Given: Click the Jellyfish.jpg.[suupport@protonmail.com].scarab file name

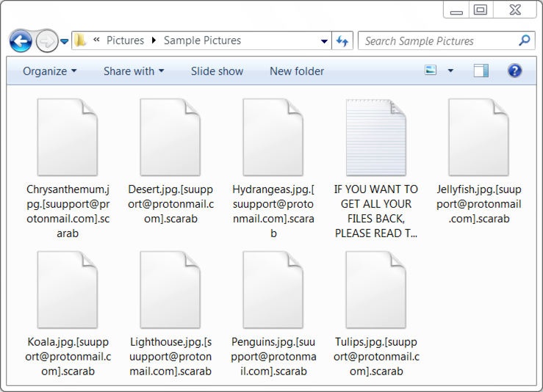Looking at the screenshot, I should (479, 204).
